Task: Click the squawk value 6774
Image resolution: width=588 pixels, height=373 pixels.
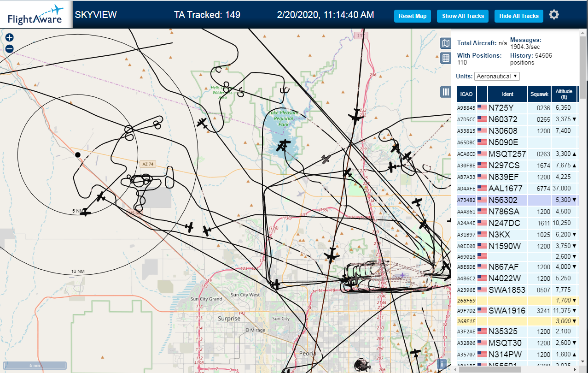Action: [x=544, y=189]
